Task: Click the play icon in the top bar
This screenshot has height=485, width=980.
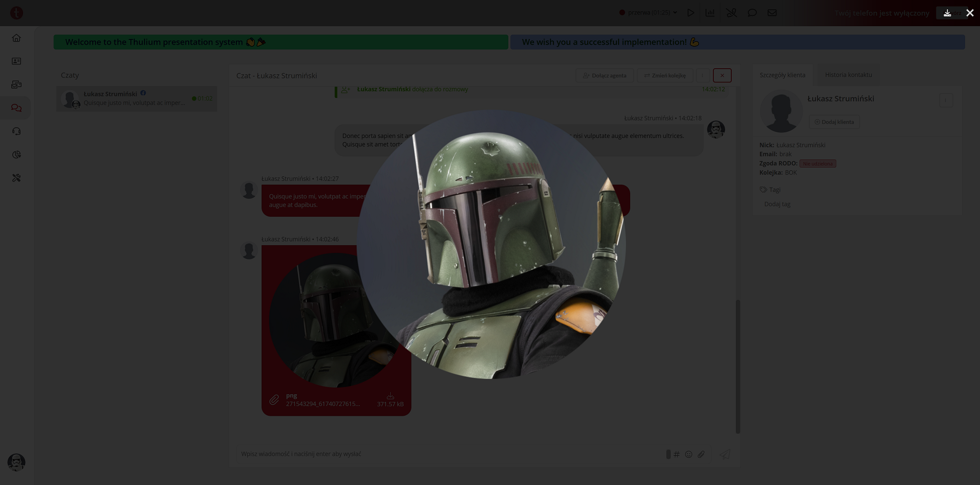Action: [x=691, y=13]
